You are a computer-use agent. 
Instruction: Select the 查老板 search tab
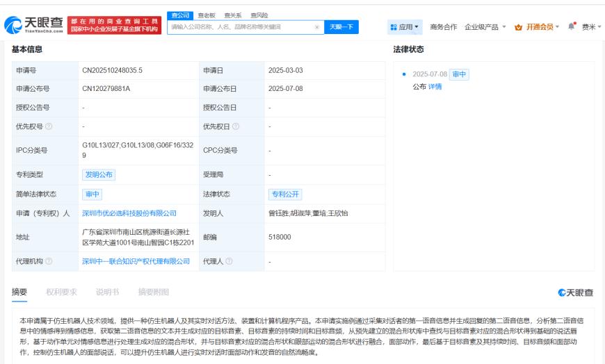tap(207, 15)
